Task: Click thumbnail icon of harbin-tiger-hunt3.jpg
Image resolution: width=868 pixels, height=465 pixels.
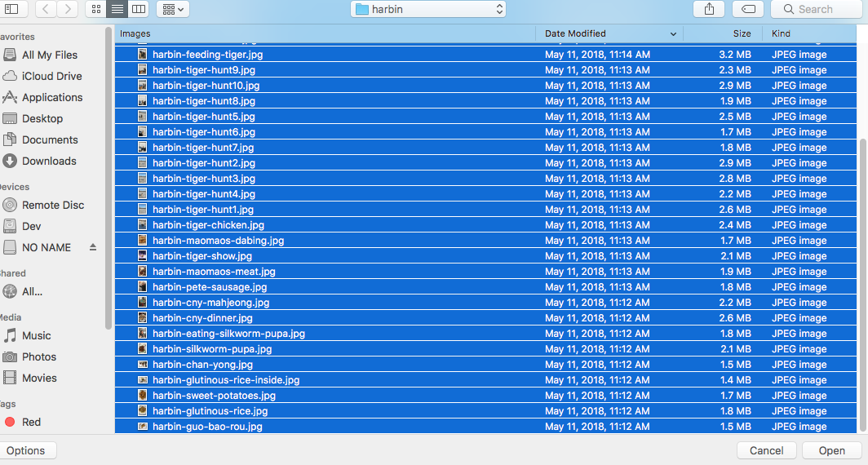Action: click(142, 178)
